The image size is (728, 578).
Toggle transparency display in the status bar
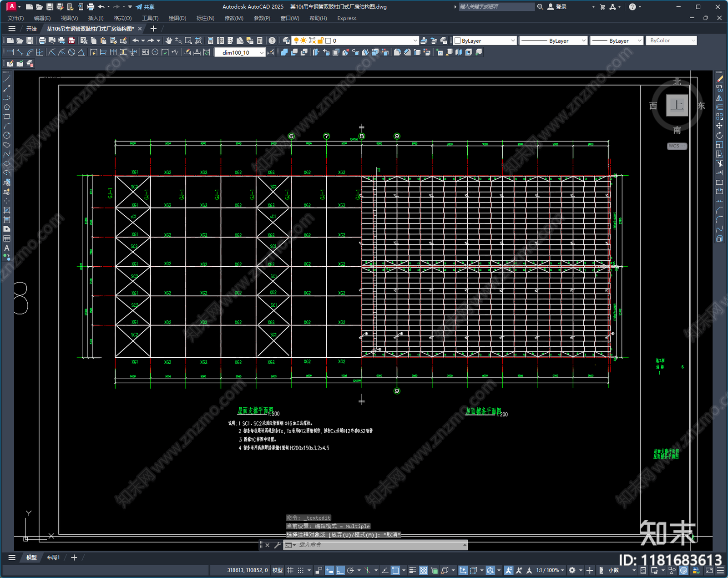423,570
